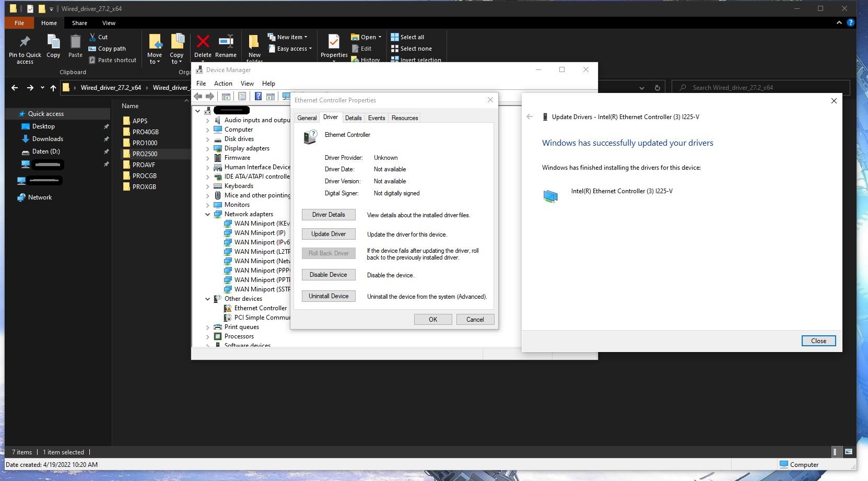Open the address bar history dropdown
Screen dimensions: 868x481
[642, 88]
